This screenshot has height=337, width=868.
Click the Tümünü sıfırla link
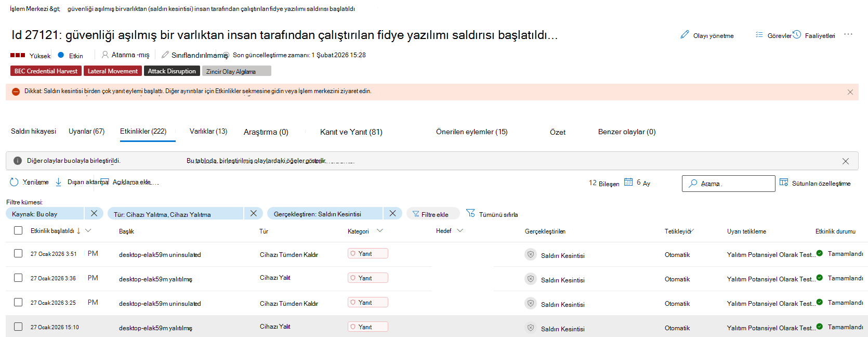498,214
